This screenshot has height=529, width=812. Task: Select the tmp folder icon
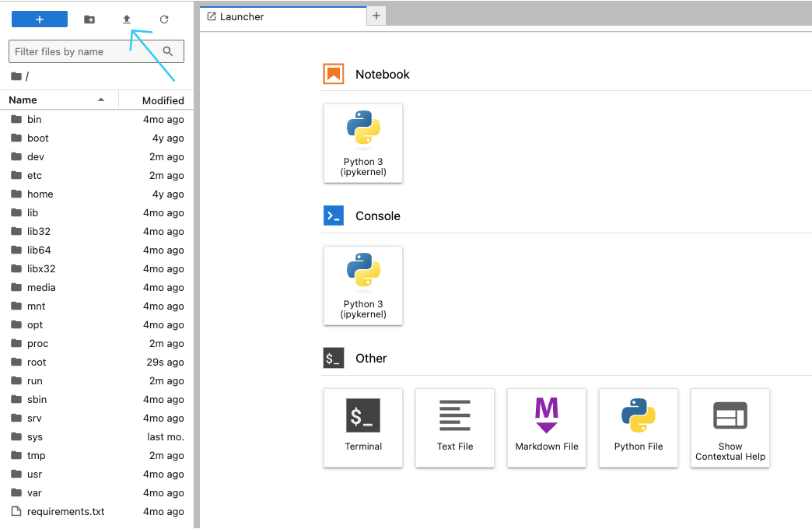coord(16,455)
